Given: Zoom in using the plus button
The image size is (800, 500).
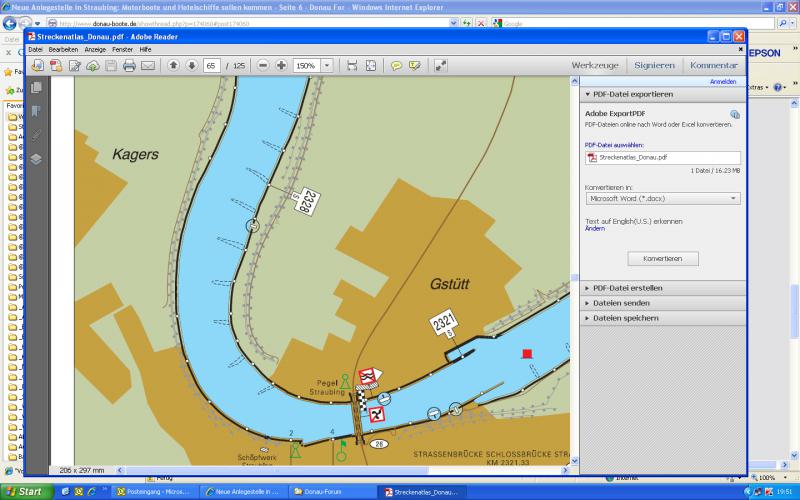Looking at the screenshot, I should pyautogui.click(x=282, y=65).
